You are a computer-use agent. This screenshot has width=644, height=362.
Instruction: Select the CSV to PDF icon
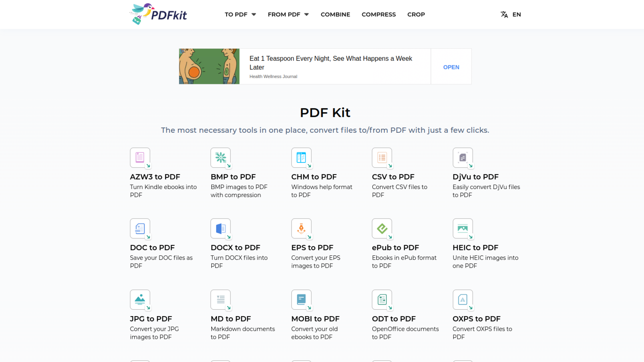coord(382,158)
